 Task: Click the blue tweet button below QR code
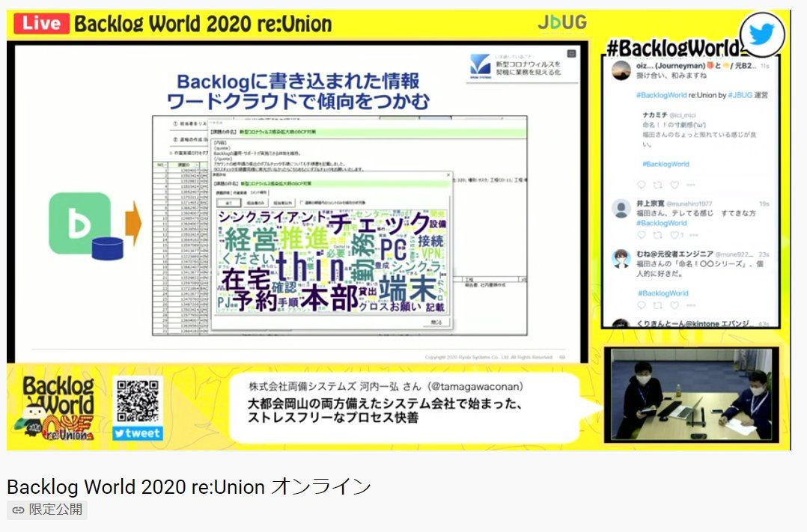pyautogui.click(x=138, y=433)
